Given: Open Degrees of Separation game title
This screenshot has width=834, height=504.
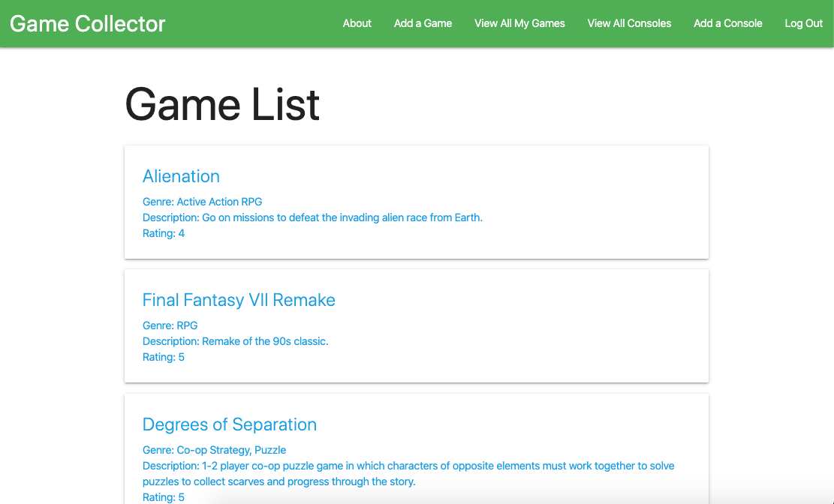Looking at the screenshot, I should [x=230, y=424].
